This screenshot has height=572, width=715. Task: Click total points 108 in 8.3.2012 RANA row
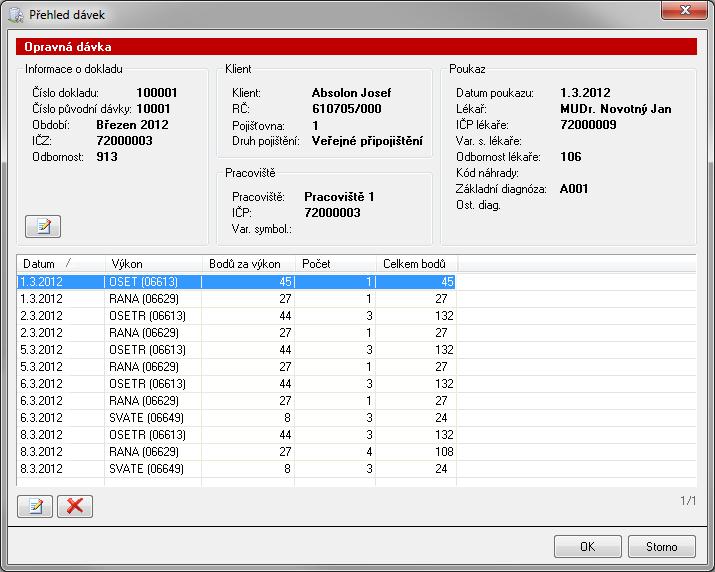pyautogui.click(x=444, y=452)
